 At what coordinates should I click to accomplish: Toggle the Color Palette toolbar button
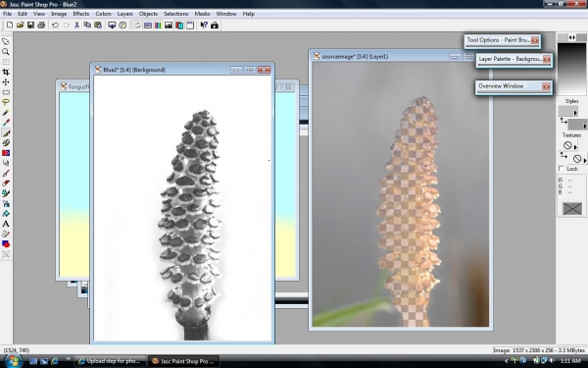[x=158, y=26]
